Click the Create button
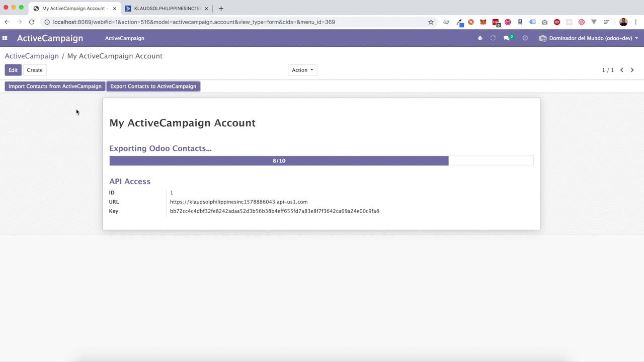The width and height of the screenshot is (644, 362). click(x=35, y=70)
